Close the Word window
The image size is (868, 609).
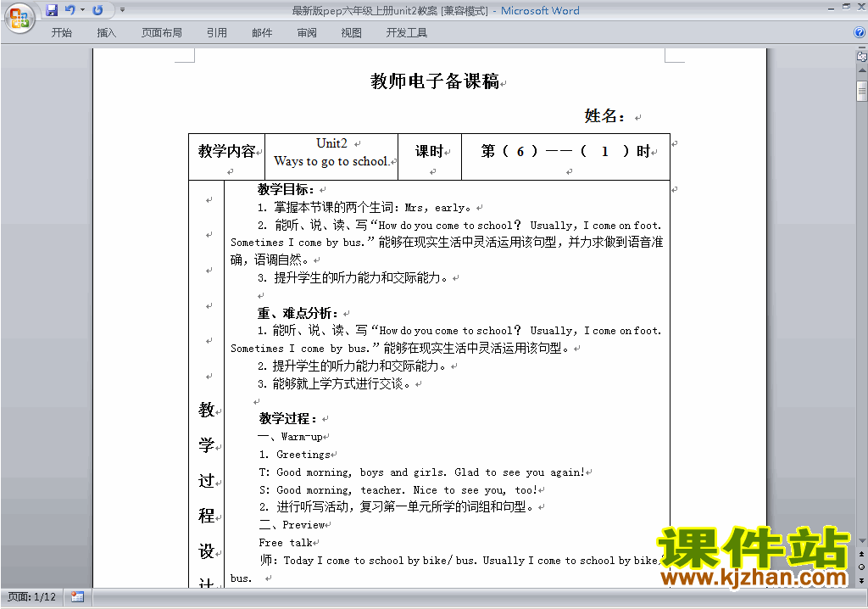pos(861,7)
